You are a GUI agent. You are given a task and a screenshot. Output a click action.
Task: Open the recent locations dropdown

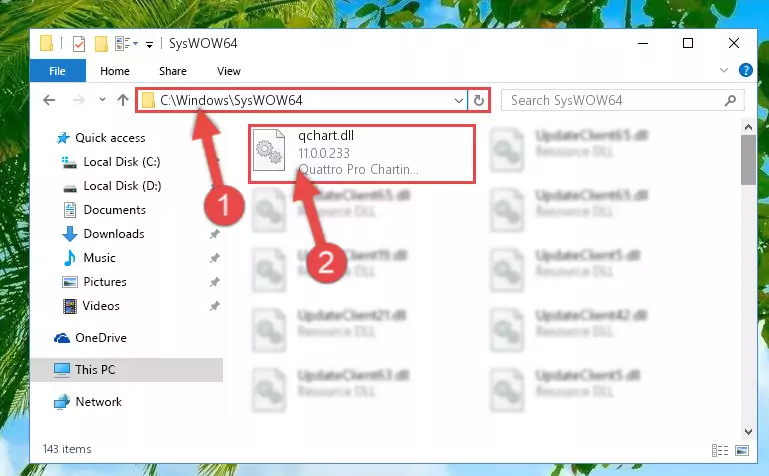pos(102,100)
